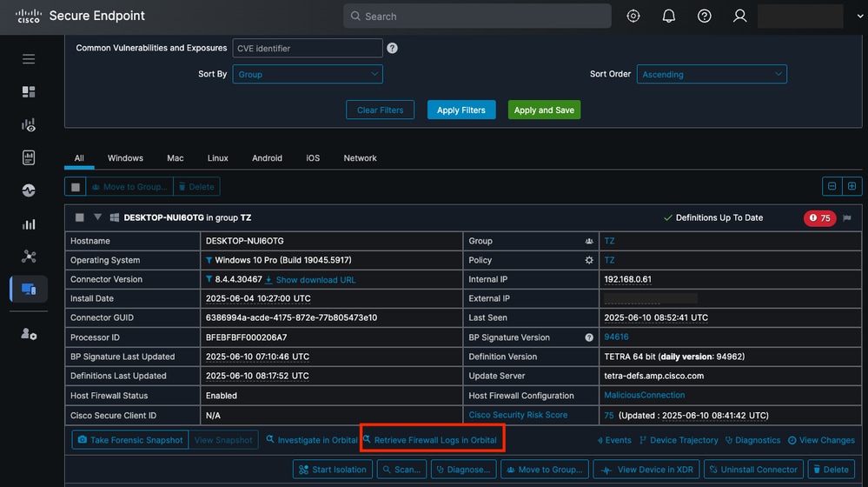This screenshot has height=487, width=868.
Task: Switch to the iOS tab
Action: pyautogui.click(x=313, y=158)
